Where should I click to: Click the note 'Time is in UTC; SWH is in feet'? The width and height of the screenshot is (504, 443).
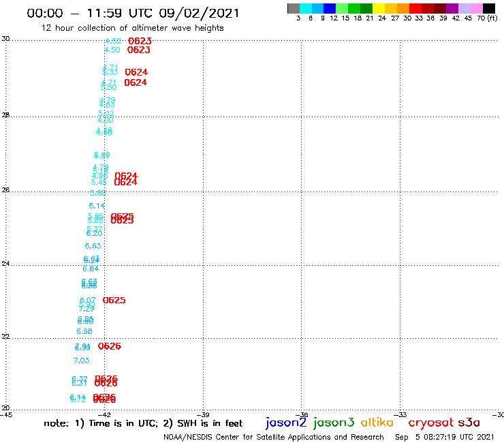143,423
